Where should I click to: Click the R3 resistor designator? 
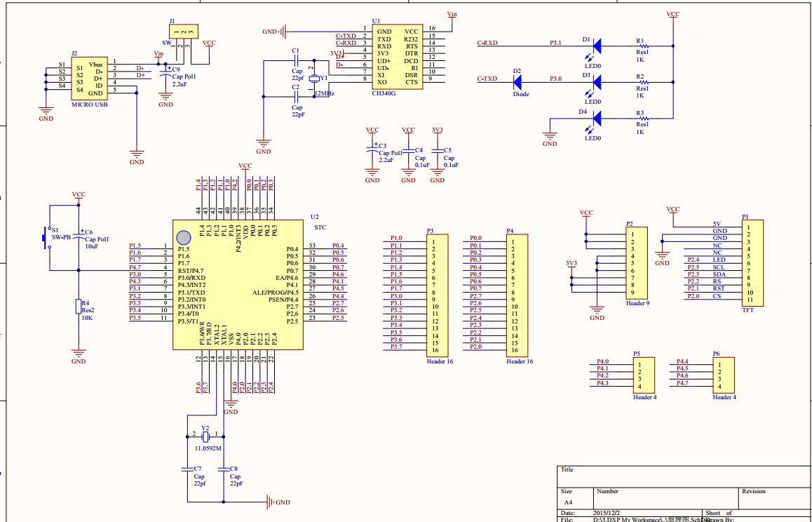pyautogui.click(x=640, y=112)
